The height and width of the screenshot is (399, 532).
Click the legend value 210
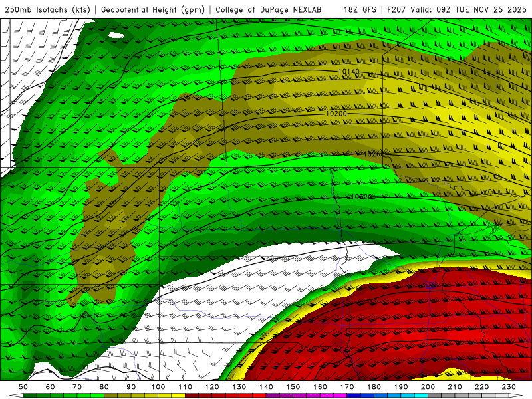[455, 387]
